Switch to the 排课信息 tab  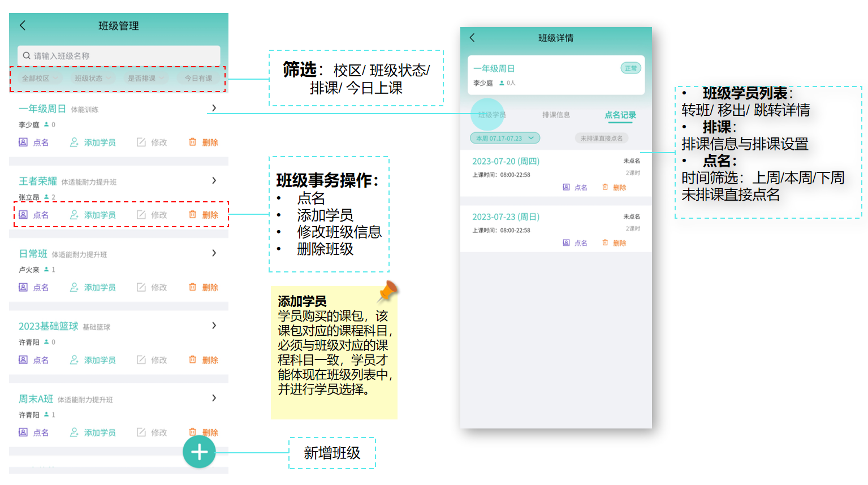[556, 115]
